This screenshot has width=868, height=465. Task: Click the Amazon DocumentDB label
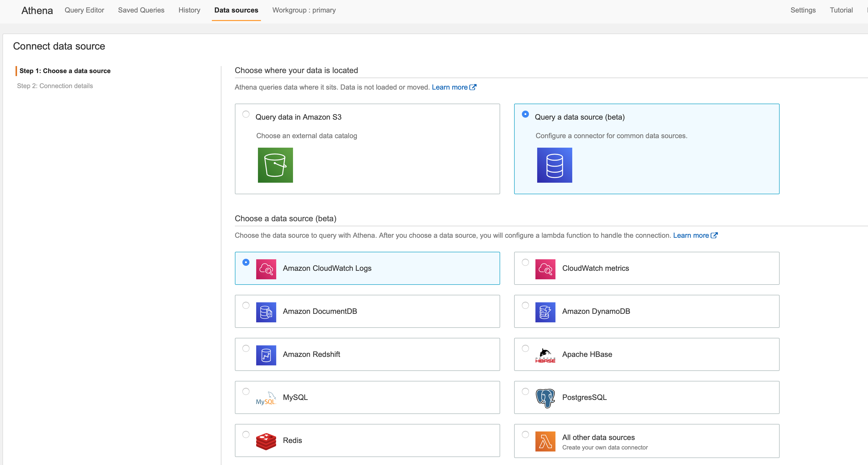(x=320, y=311)
